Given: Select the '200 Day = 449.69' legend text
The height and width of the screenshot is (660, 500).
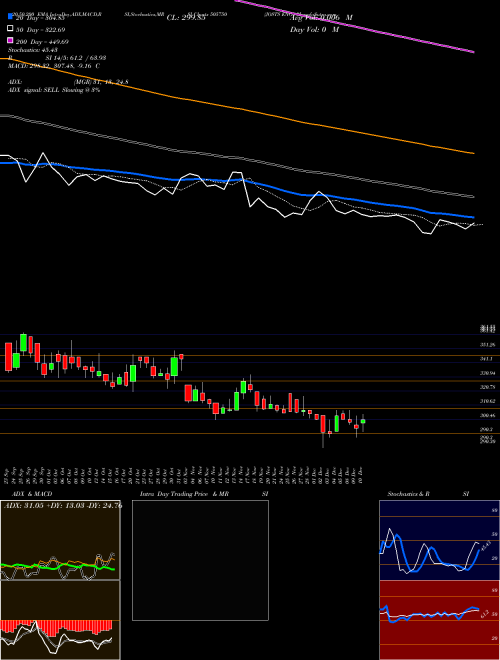Looking at the screenshot, I should coord(43,42).
